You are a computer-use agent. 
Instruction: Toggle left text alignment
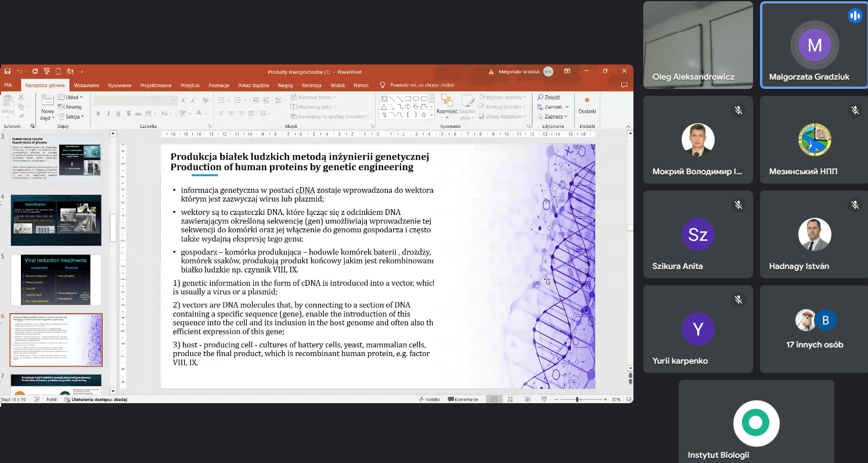[221, 114]
